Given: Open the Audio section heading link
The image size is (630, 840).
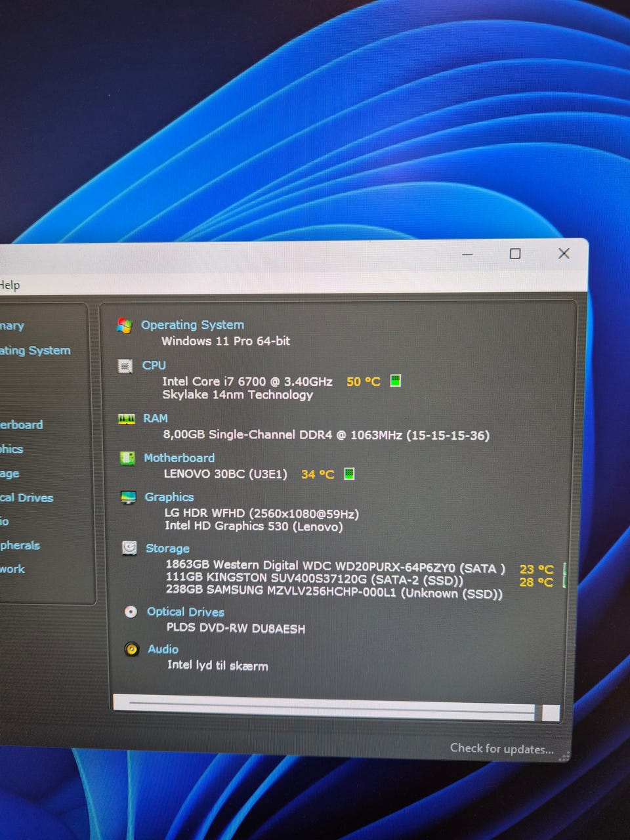Looking at the screenshot, I should click(x=163, y=649).
